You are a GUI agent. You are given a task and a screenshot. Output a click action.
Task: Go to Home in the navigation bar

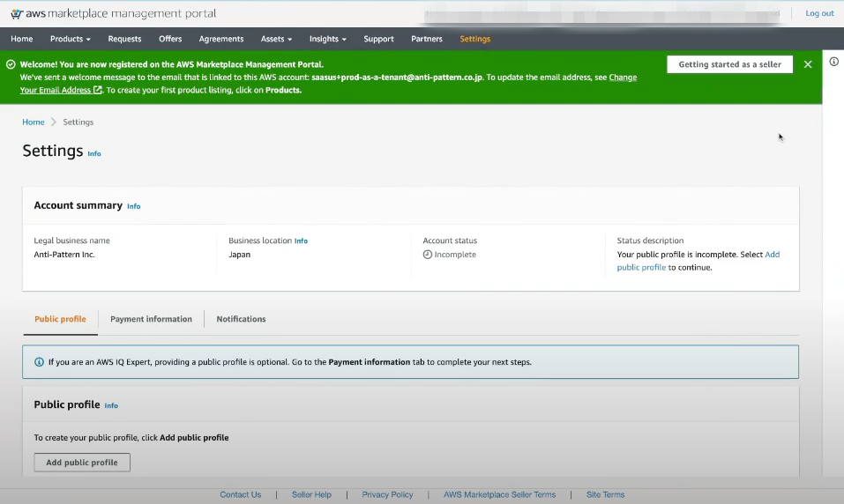point(21,39)
